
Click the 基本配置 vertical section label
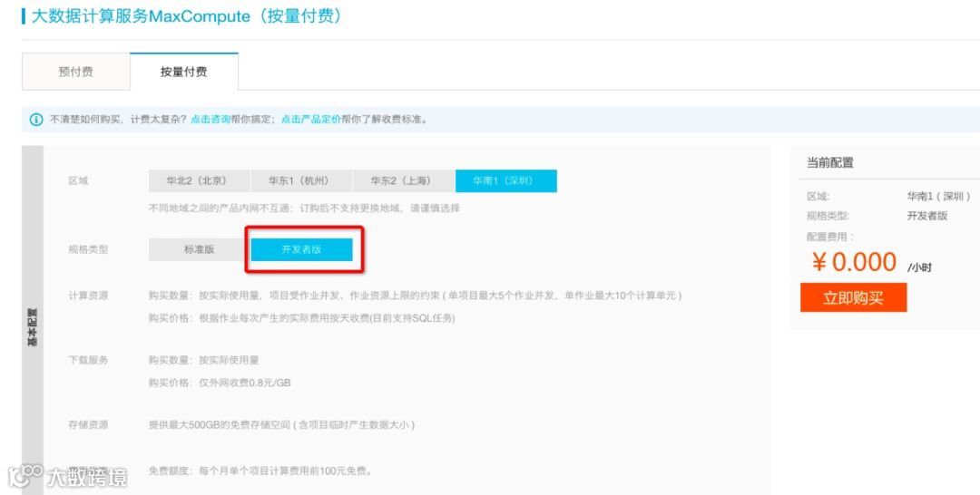pyautogui.click(x=33, y=327)
